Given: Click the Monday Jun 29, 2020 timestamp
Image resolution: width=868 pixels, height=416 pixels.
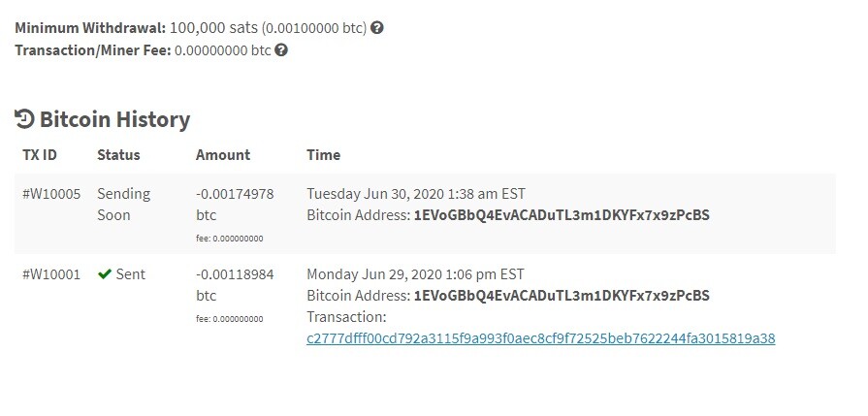Looking at the screenshot, I should (416, 274).
